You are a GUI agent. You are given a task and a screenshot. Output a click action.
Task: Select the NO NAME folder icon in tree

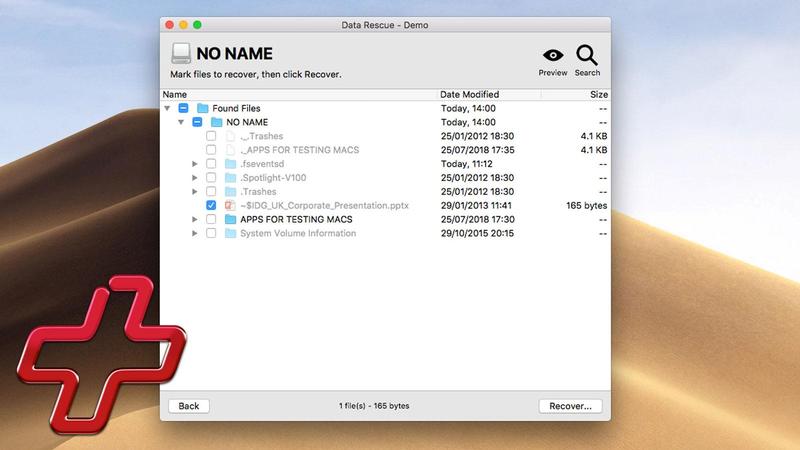[216, 122]
